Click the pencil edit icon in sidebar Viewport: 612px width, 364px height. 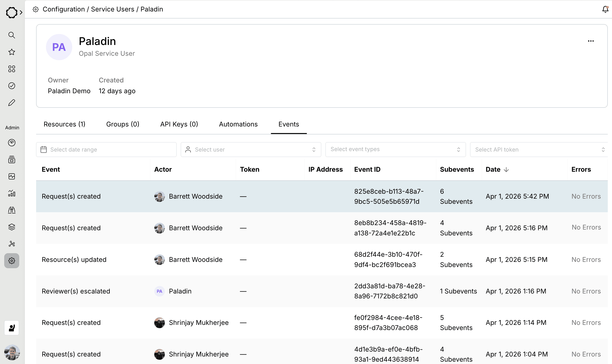[x=11, y=103]
